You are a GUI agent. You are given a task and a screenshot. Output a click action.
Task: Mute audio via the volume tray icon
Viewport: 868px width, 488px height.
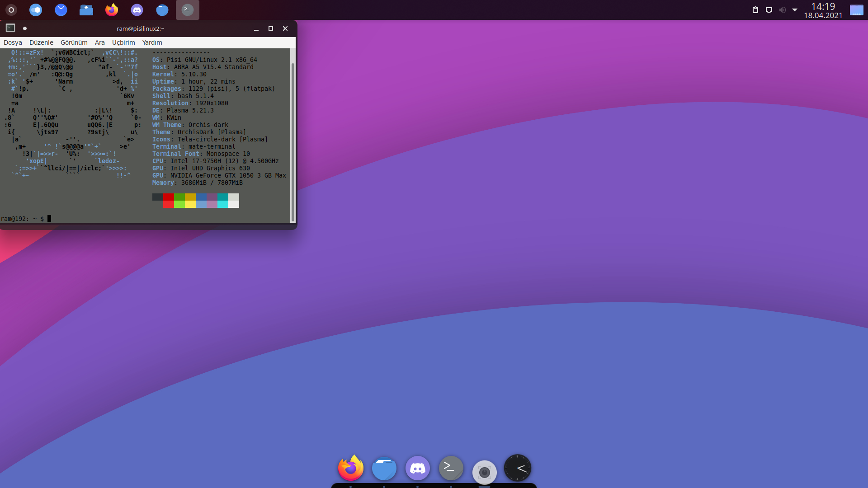point(782,10)
